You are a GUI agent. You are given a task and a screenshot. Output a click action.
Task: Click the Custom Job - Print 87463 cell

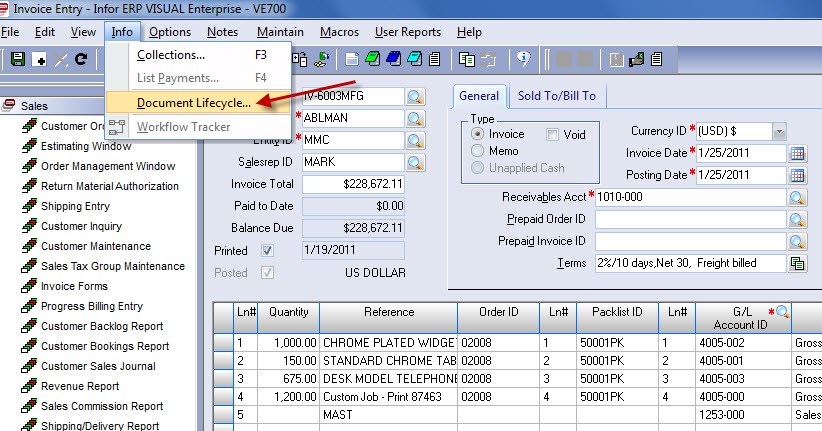pos(388,397)
